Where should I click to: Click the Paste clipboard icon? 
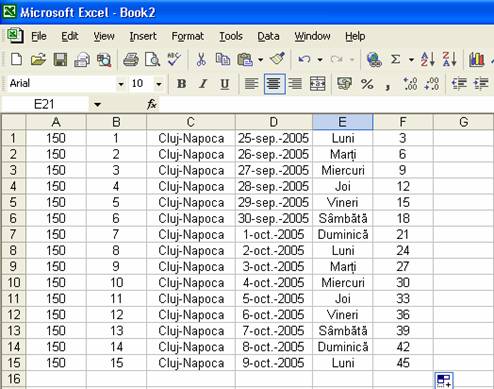coord(245,60)
